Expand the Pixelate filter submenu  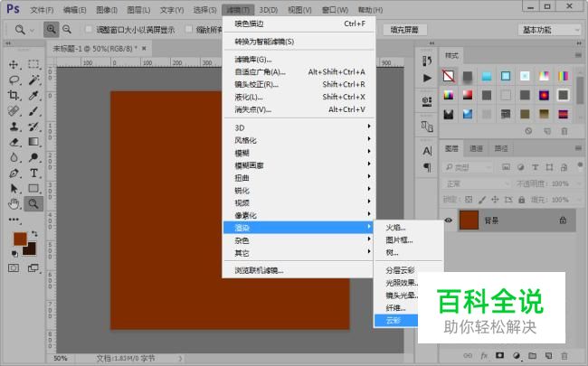click(299, 215)
